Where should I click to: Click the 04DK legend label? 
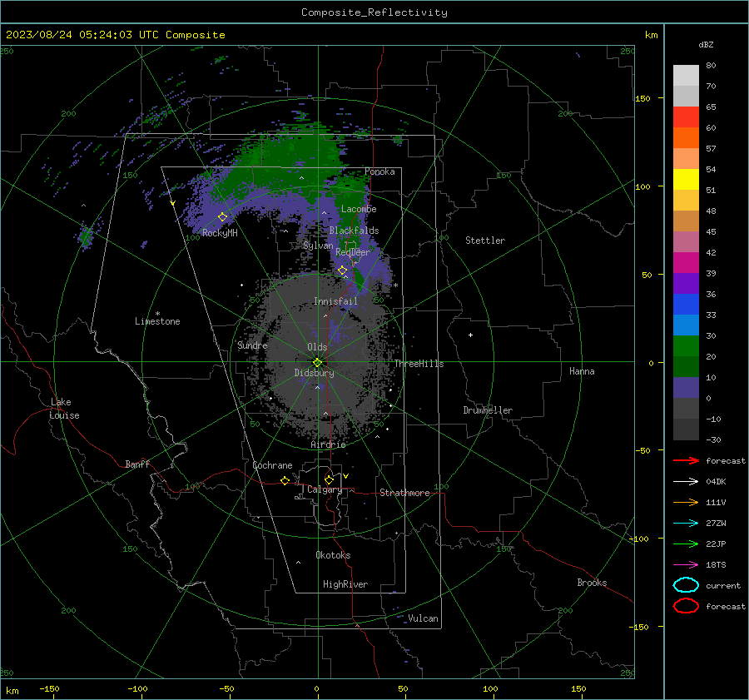(716, 482)
